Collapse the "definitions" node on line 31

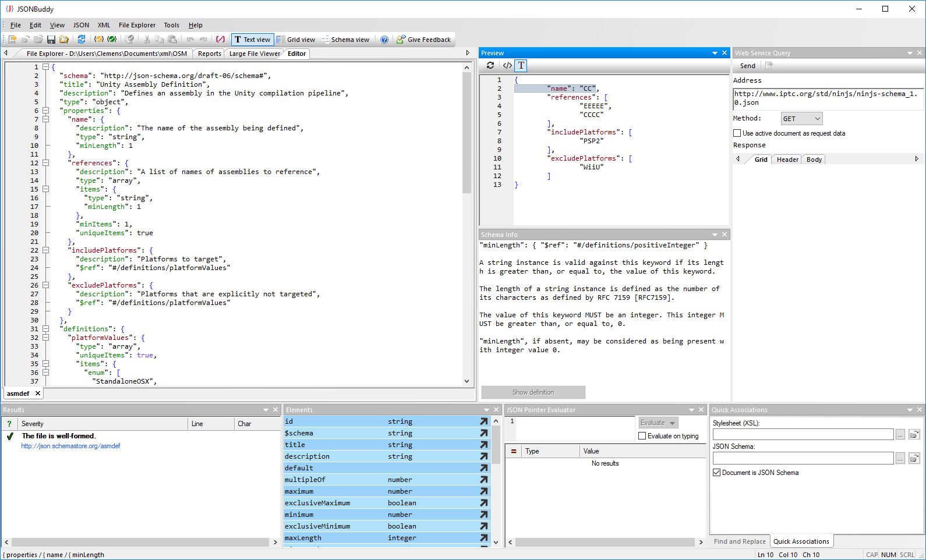[x=45, y=329]
